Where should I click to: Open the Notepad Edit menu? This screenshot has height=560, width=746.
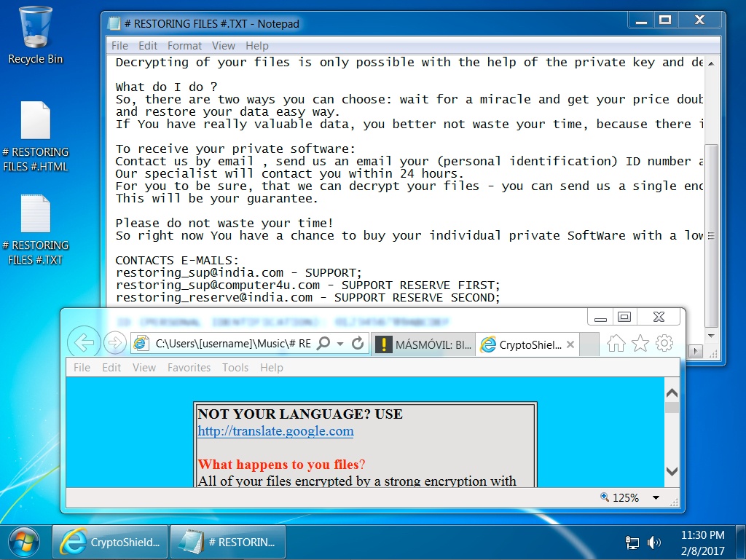pyautogui.click(x=148, y=46)
